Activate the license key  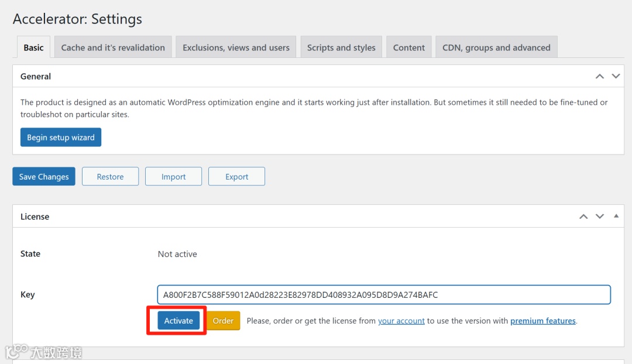[x=178, y=321]
